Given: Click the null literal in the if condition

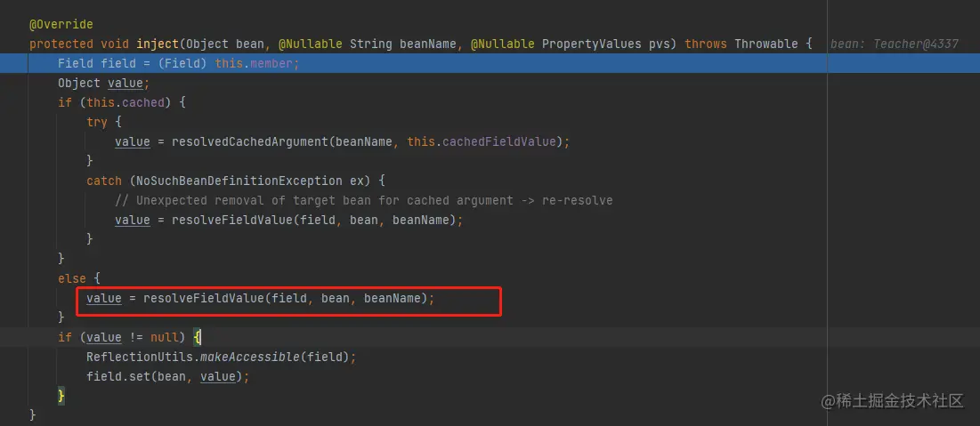Looking at the screenshot, I should click(x=165, y=337).
